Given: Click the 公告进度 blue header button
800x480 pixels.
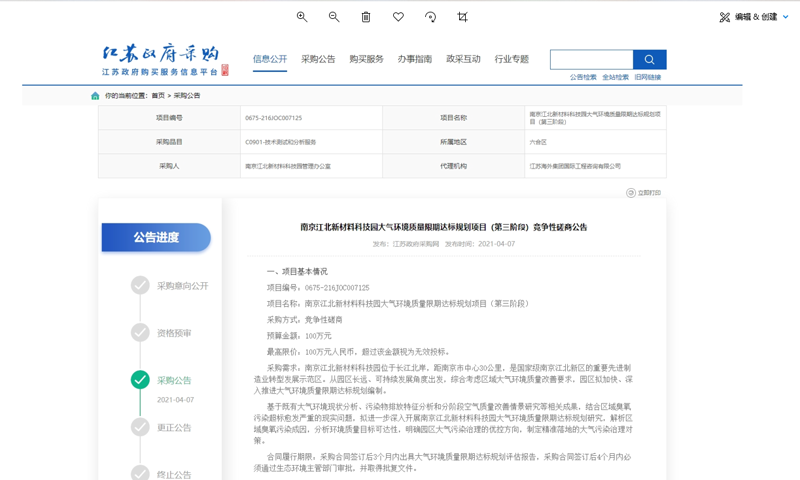Looking at the screenshot, I should [x=156, y=237].
